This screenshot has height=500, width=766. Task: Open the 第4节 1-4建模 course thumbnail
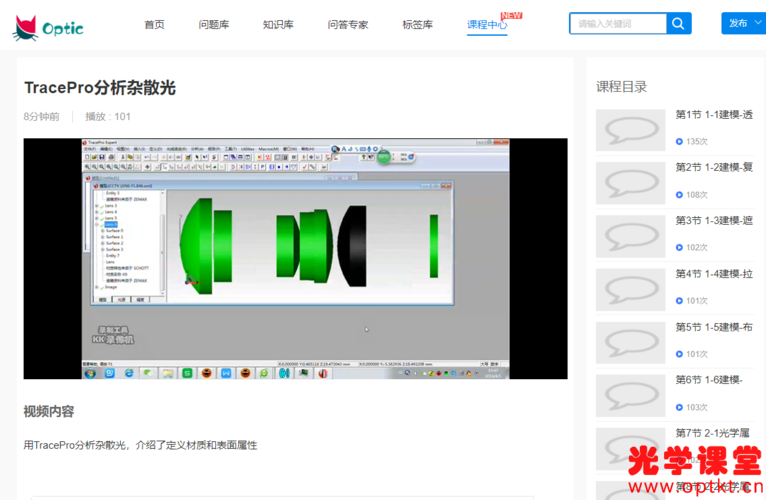click(630, 289)
